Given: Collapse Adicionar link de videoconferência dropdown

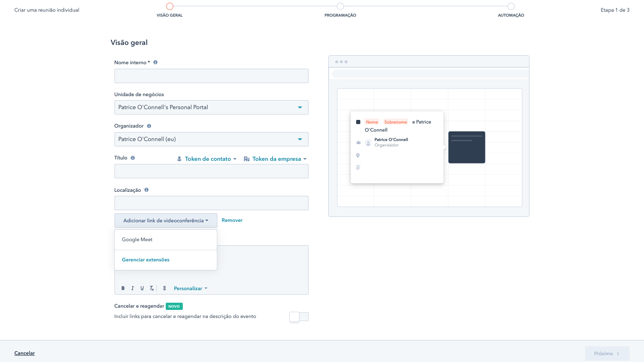Looking at the screenshot, I should point(166,221).
